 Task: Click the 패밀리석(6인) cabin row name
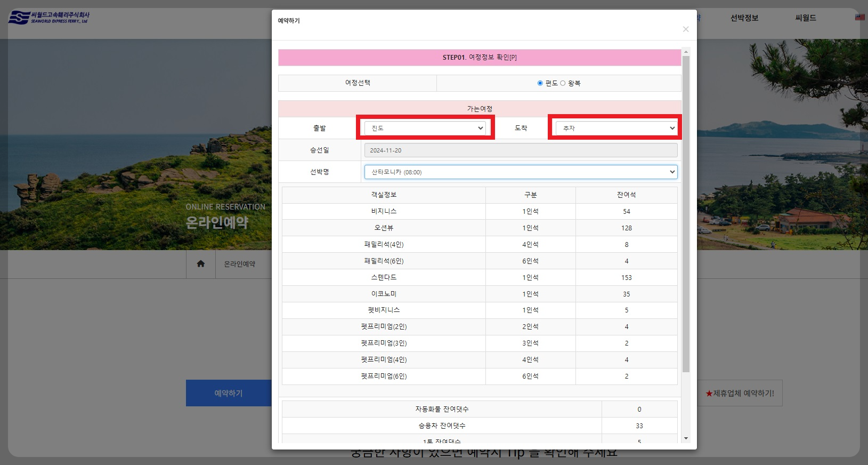pyautogui.click(x=384, y=261)
